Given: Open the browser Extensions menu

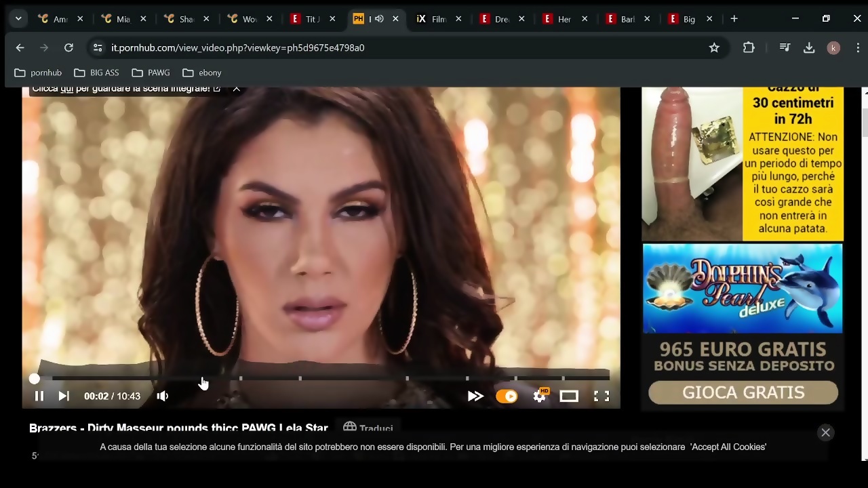Looking at the screenshot, I should pyautogui.click(x=749, y=47).
